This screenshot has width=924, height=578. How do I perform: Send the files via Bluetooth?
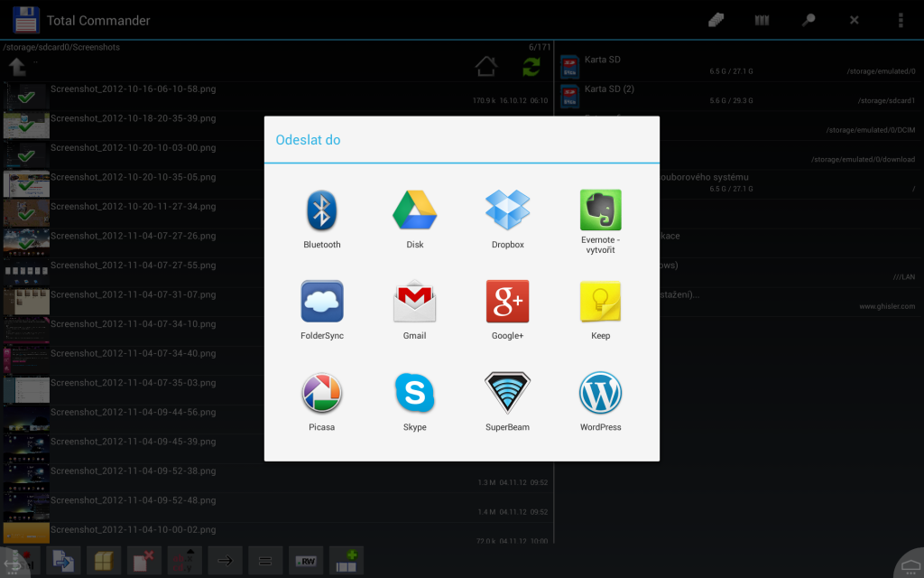[322, 219]
